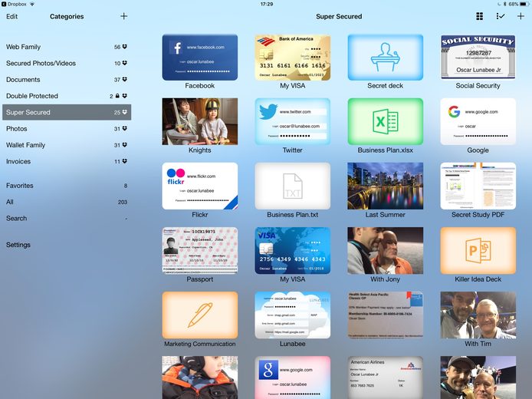Open Killer Idea Deck PowerPoint file
This screenshot has height=399, width=532.
click(478, 251)
